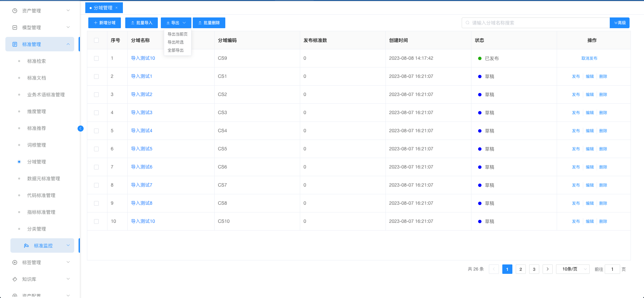Image resolution: width=644 pixels, height=298 pixels.
Task: Expand the 资产管理 menu chevron
Action: pyautogui.click(x=68, y=10)
